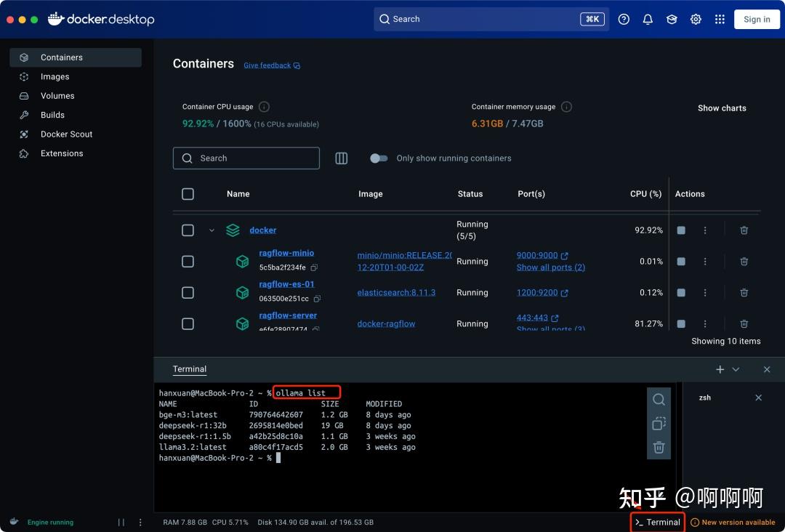
Task: Click CPU usage info icon
Action: [264, 107]
